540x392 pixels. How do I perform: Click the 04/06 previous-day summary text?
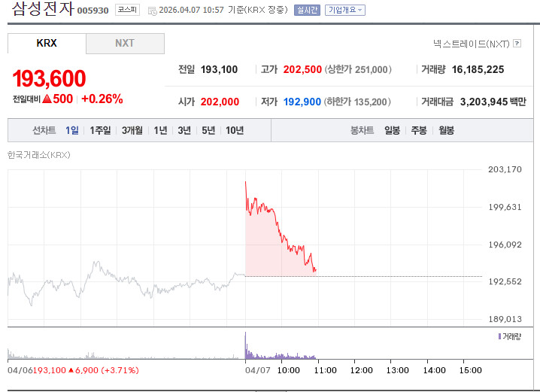coord(73,370)
